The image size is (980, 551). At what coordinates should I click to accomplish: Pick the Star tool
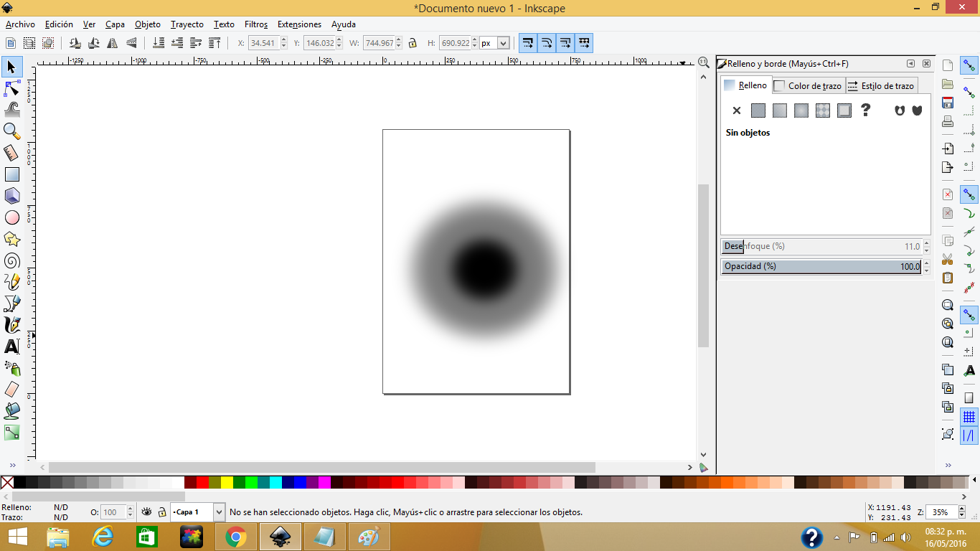[11, 239]
